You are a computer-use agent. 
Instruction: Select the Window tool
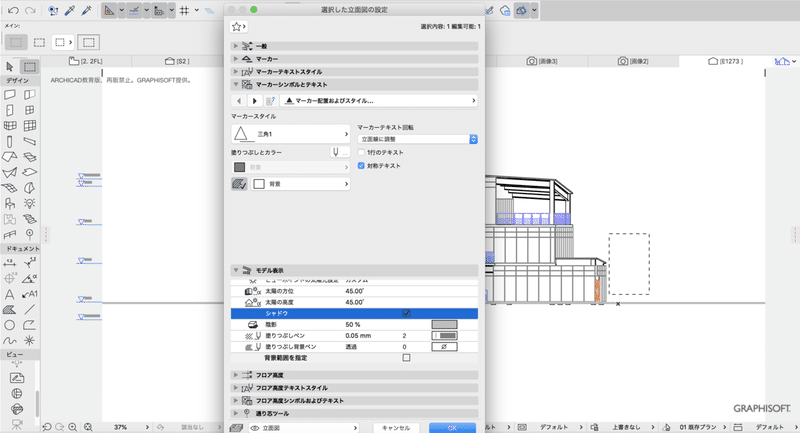(x=30, y=110)
